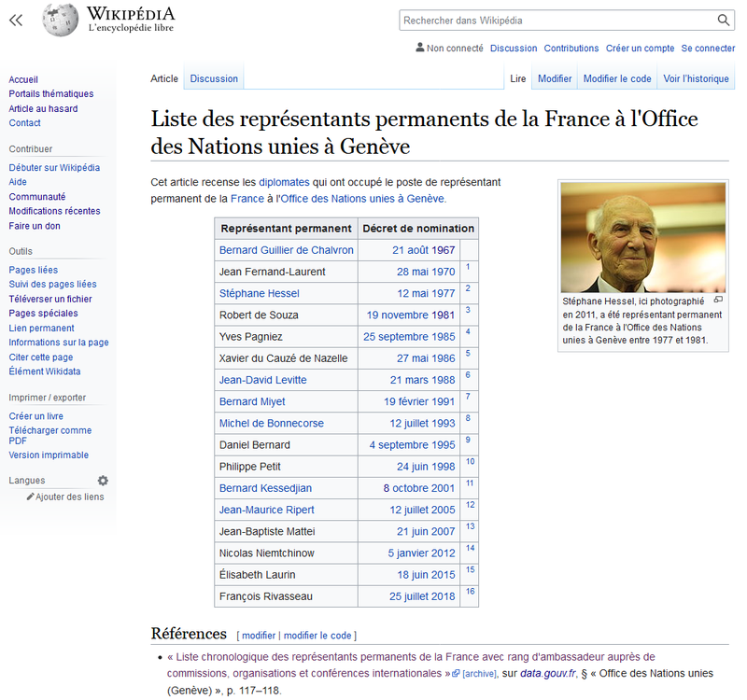Enlarge the Stéphane Hessel photo via its expand icon
Viewport: 747px width, 700px height.
click(718, 301)
